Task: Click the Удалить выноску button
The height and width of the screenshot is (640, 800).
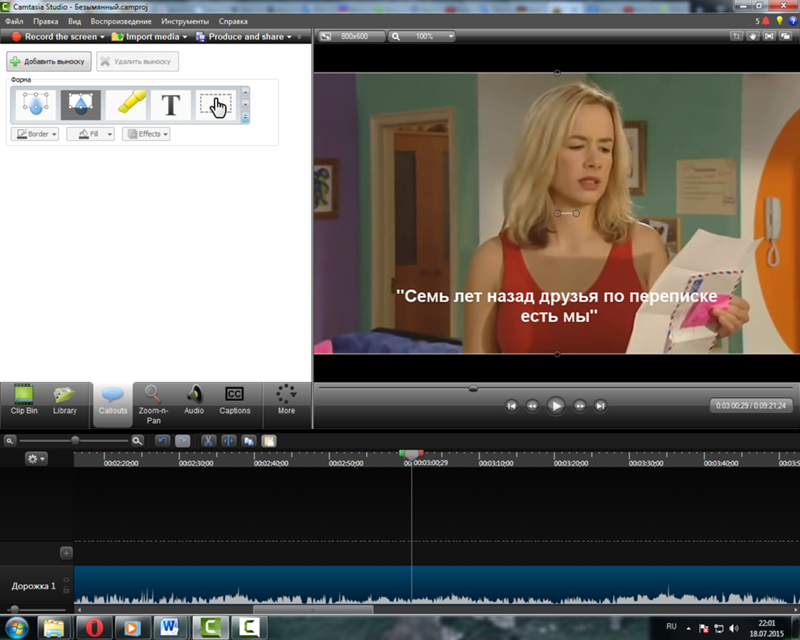Action: 137,61
